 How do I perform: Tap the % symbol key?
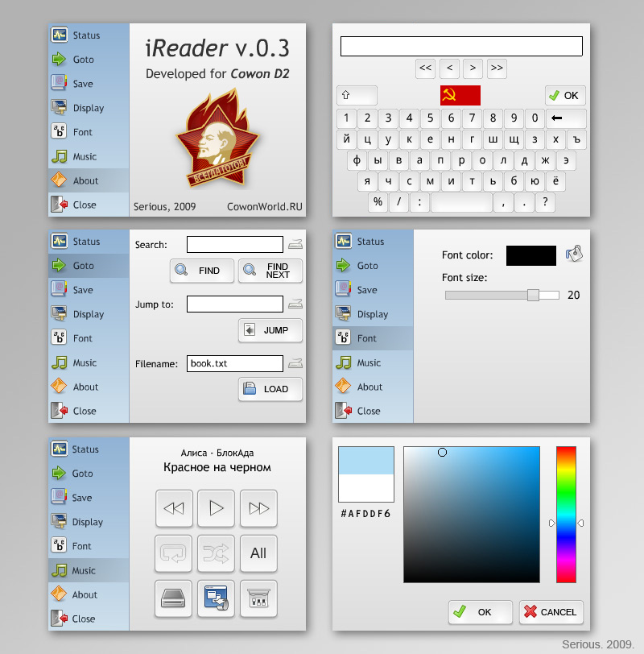point(378,202)
